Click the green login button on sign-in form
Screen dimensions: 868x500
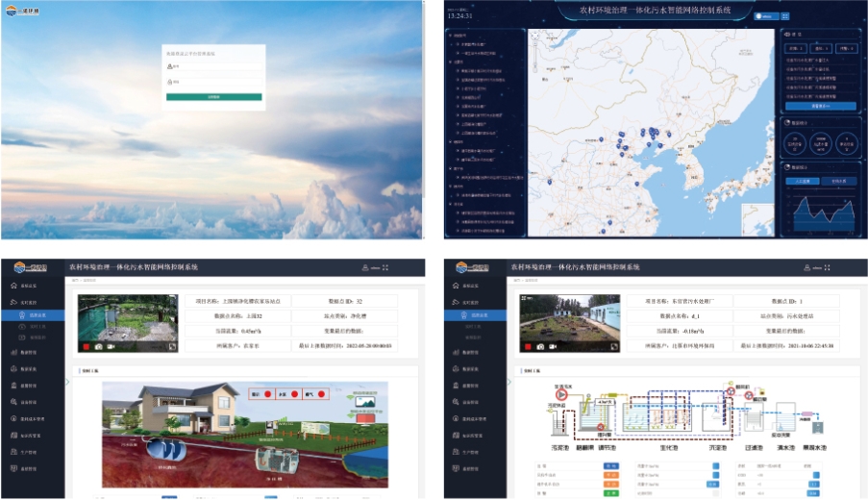pos(213,97)
